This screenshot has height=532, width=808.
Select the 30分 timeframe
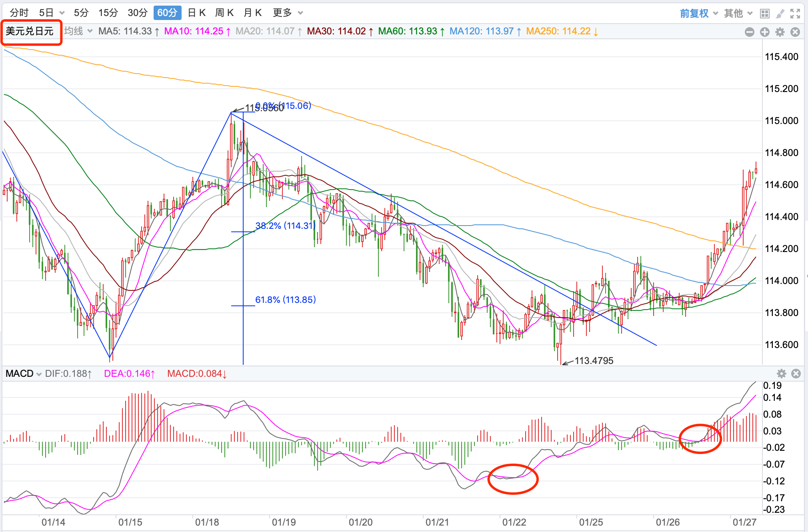pos(138,13)
